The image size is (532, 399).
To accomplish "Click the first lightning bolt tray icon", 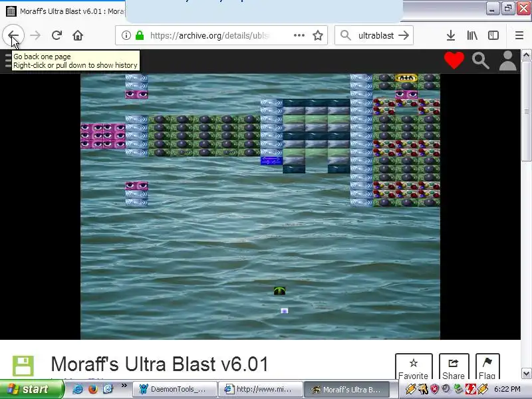I will pyautogui.click(x=410, y=389).
